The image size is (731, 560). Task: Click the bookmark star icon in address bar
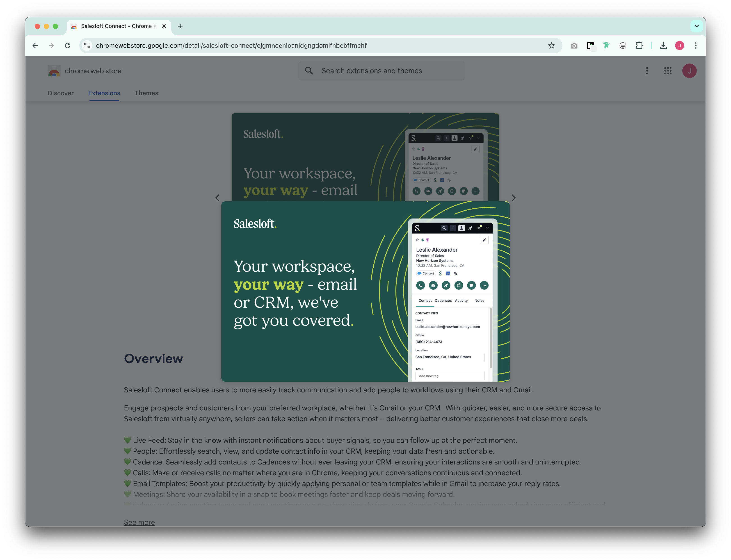point(552,46)
